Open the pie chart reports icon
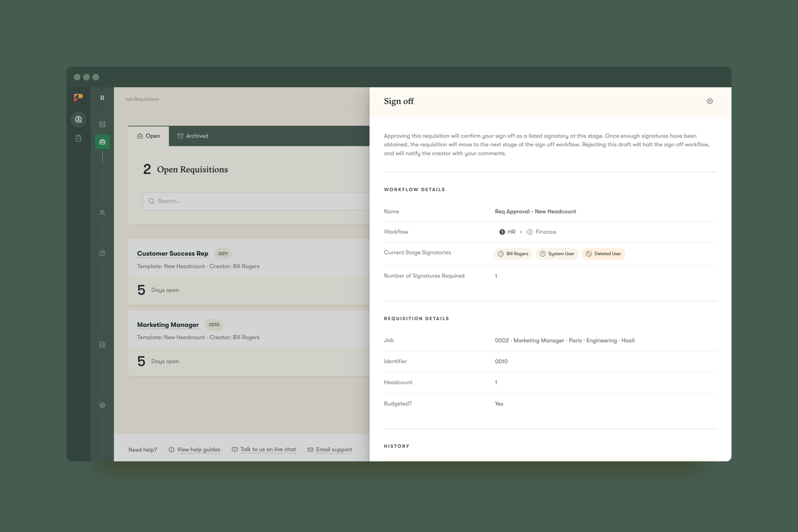This screenshot has height=532, width=798. tap(102, 253)
